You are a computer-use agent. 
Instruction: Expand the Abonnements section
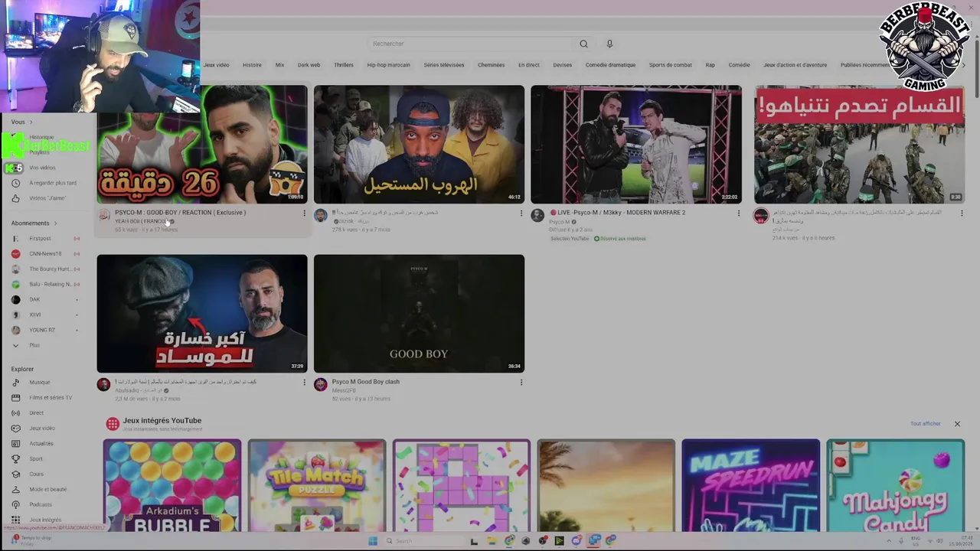pos(34,223)
